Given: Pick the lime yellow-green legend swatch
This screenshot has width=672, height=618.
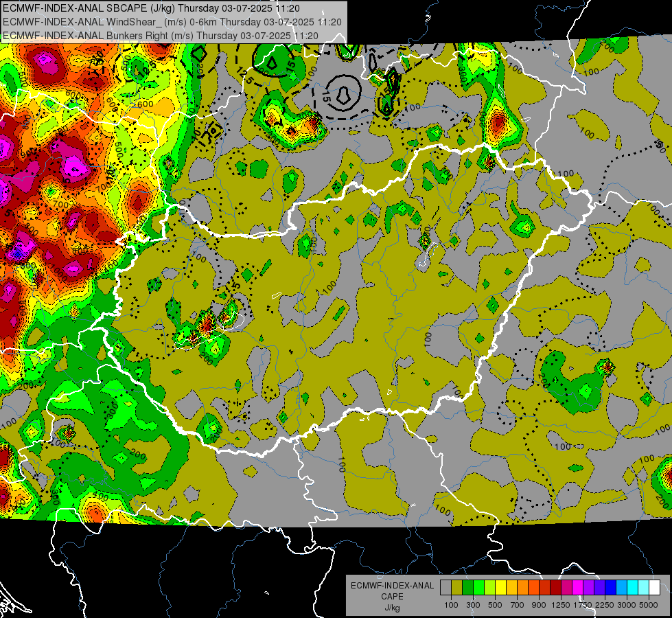Looking at the screenshot, I should click(x=490, y=587).
